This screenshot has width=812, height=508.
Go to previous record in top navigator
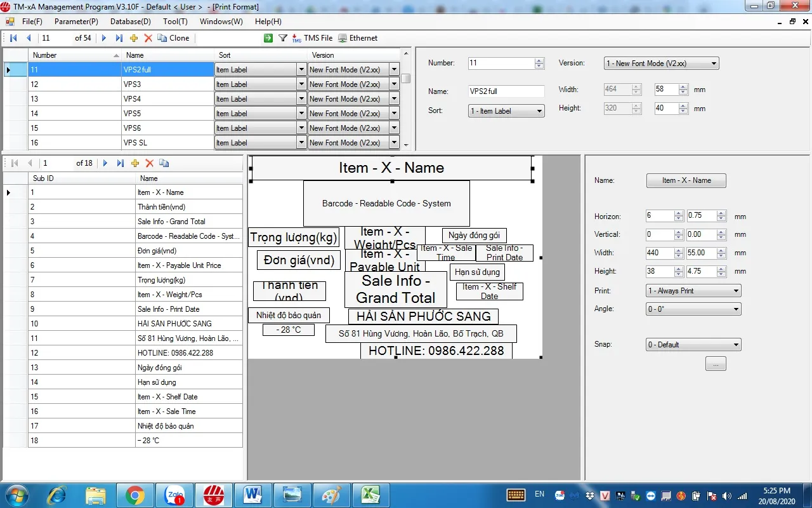pyautogui.click(x=29, y=38)
